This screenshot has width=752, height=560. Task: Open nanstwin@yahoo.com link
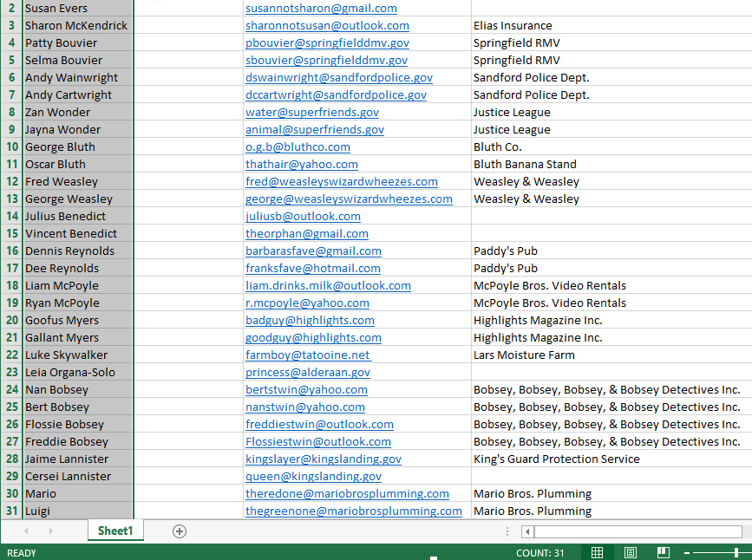point(305,407)
